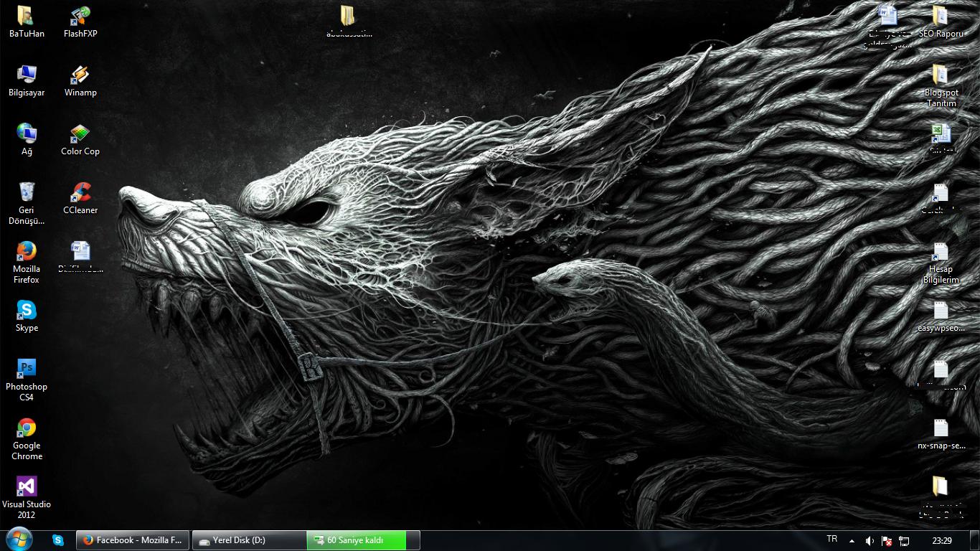The height and width of the screenshot is (551, 980).
Task: Select the Photoshop CS4 shortcut
Action: [x=27, y=380]
